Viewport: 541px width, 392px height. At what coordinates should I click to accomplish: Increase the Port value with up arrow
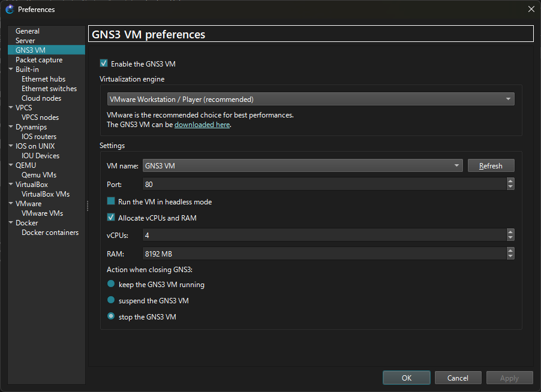pyautogui.click(x=510, y=181)
